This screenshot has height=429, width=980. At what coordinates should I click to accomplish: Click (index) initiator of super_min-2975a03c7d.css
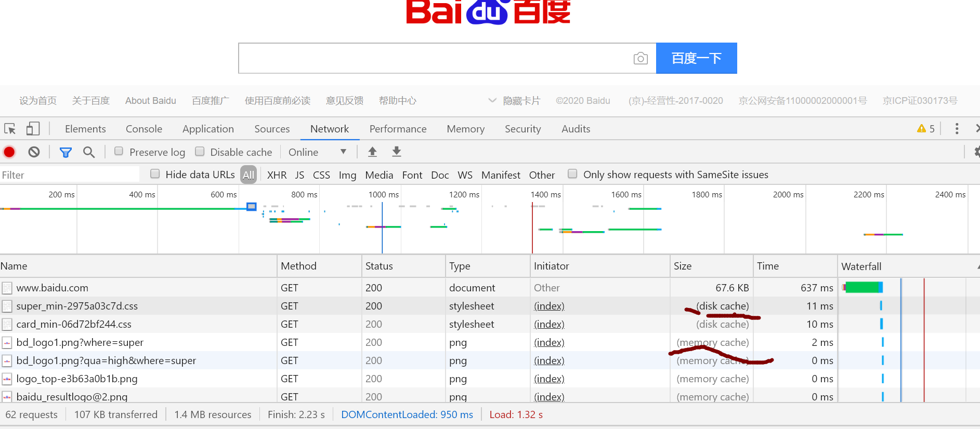[x=549, y=306]
